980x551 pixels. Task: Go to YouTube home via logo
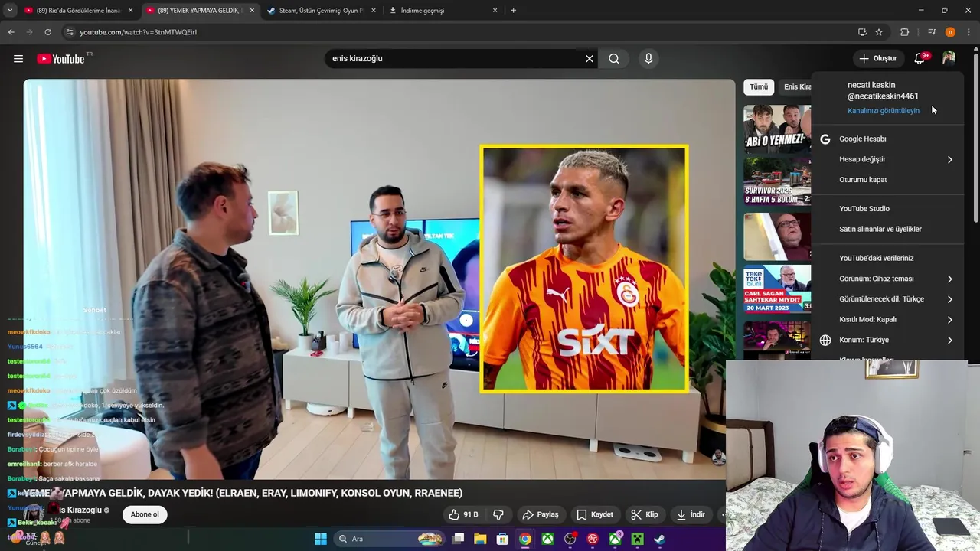(60, 59)
